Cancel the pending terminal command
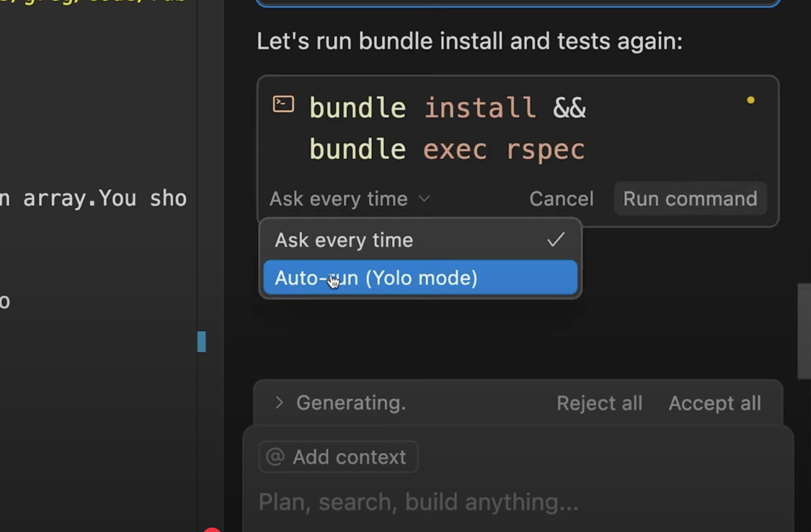Screen dimensions: 811x532 tap(561, 199)
